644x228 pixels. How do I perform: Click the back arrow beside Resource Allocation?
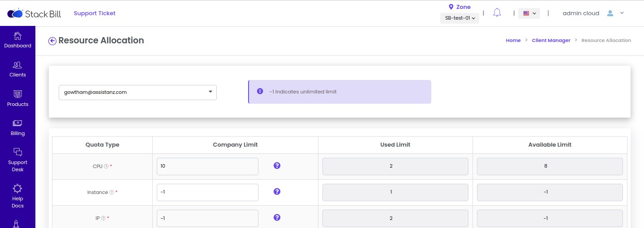52,41
